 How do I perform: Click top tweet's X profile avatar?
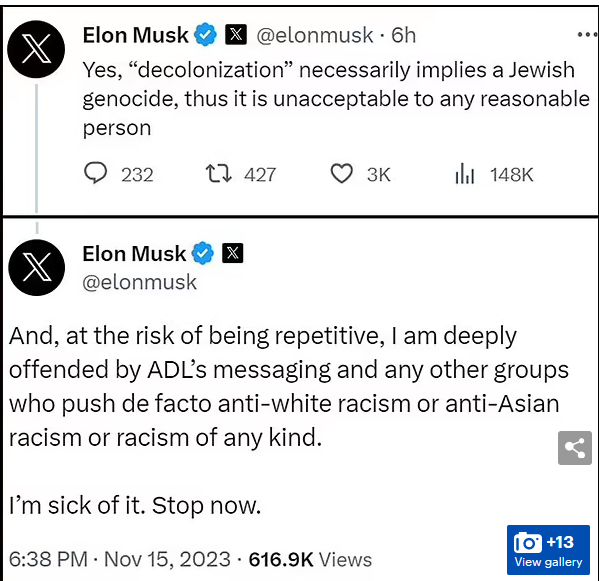coord(36,49)
